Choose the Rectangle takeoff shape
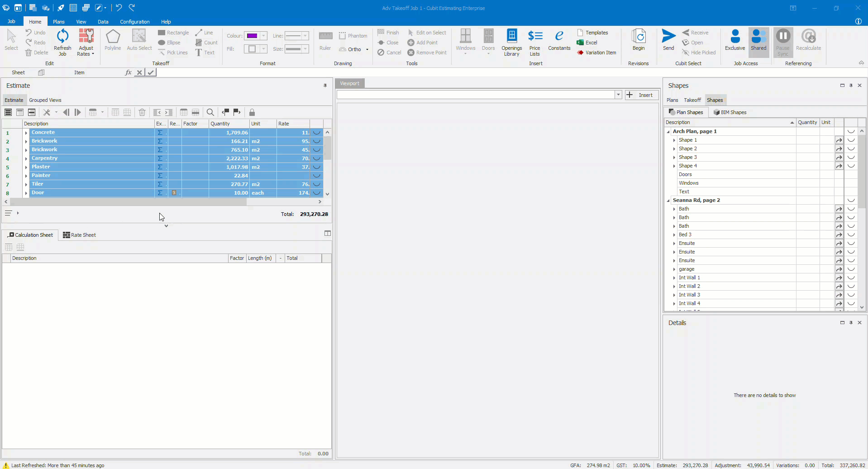The width and height of the screenshot is (868, 469). click(x=173, y=33)
